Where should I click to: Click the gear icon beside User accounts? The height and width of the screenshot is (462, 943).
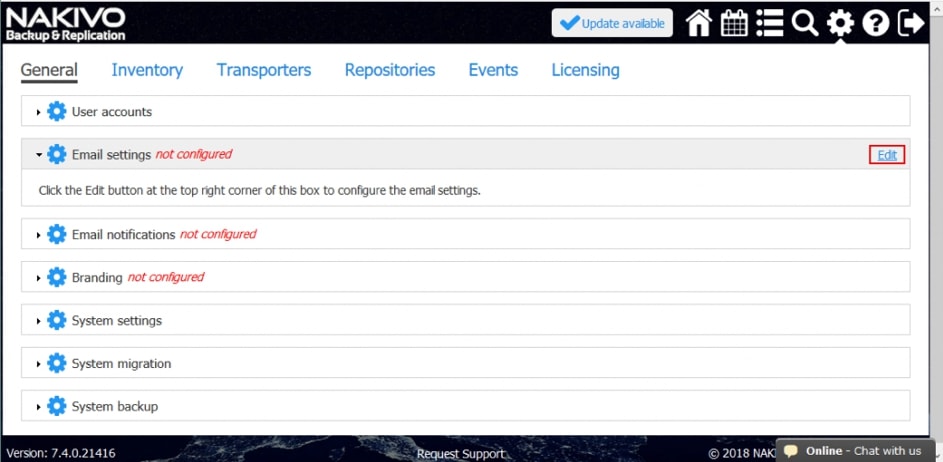[57, 112]
